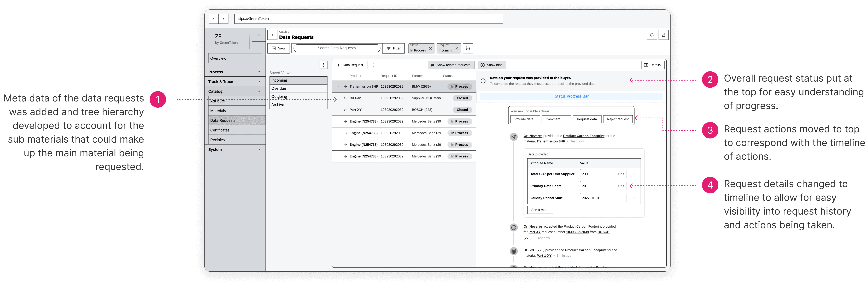Remove the Status In Process filter
The image size is (868, 285).
click(430, 48)
